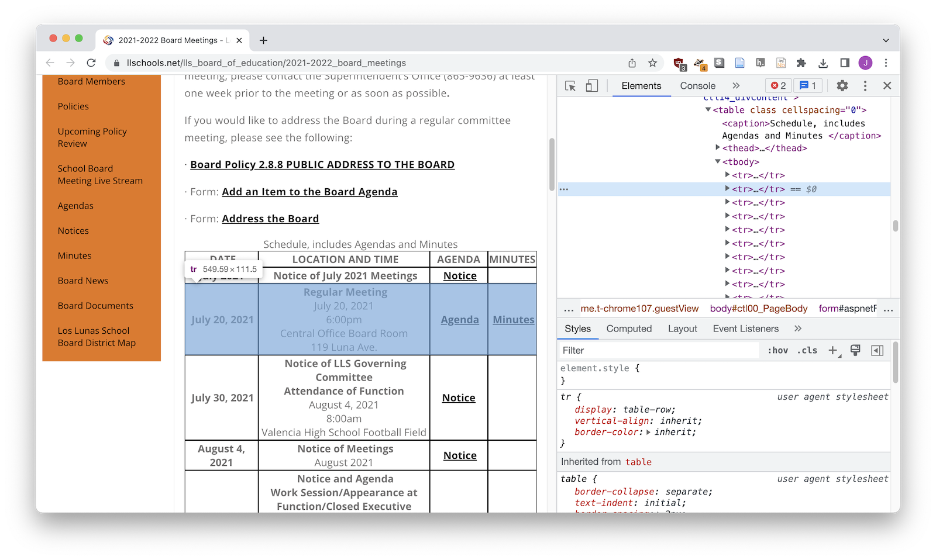Add a new style rule
Screen dimensions: 936x560
click(x=832, y=350)
